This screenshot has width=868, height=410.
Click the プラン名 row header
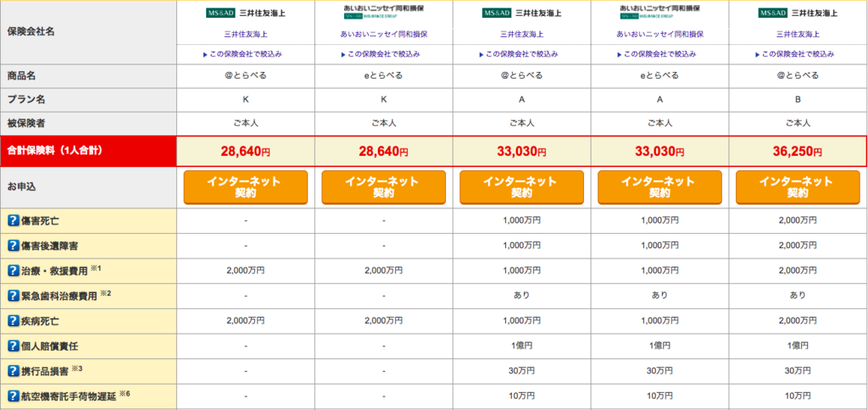coord(88,100)
